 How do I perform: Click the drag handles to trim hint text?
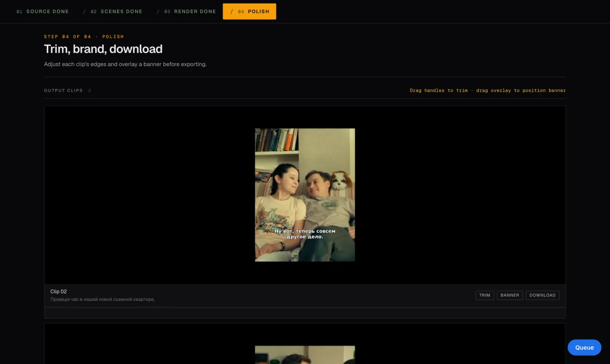click(x=487, y=90)
